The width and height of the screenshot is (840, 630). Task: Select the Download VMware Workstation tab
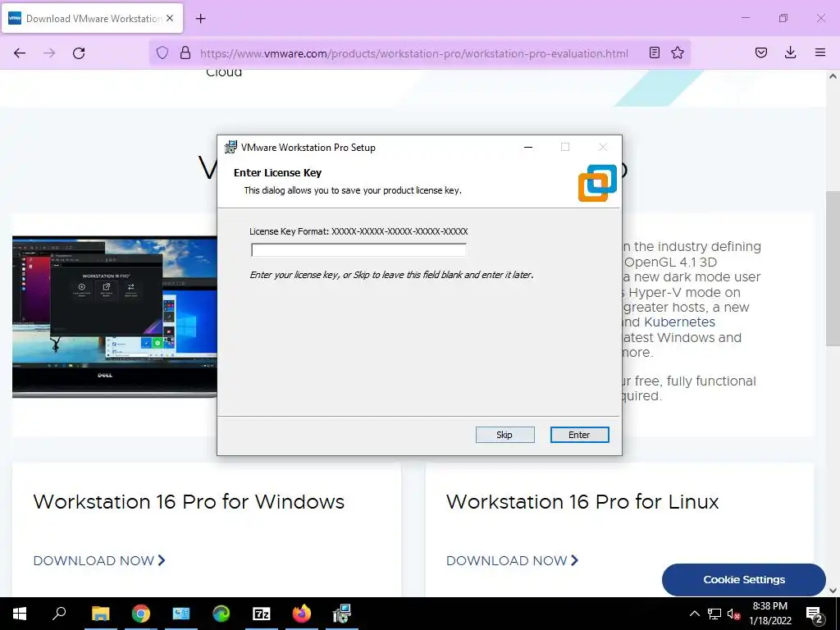[x=93, y=18]
